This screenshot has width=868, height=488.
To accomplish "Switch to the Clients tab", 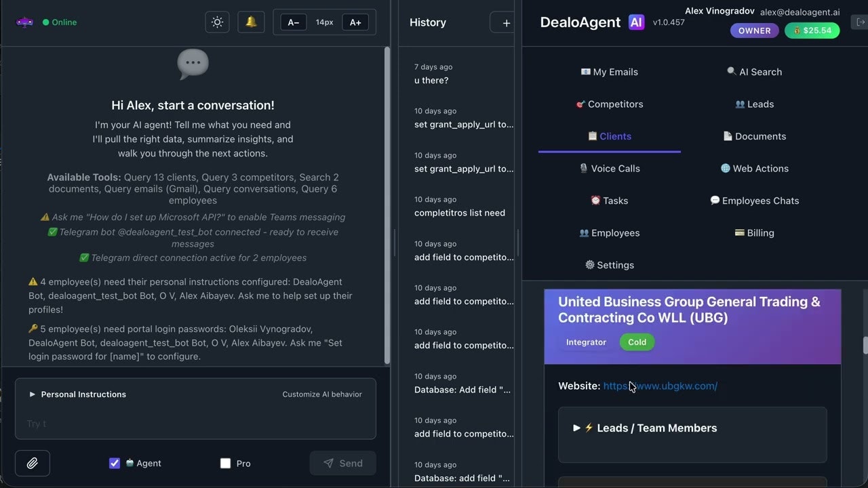I will (x=609, y=136).
